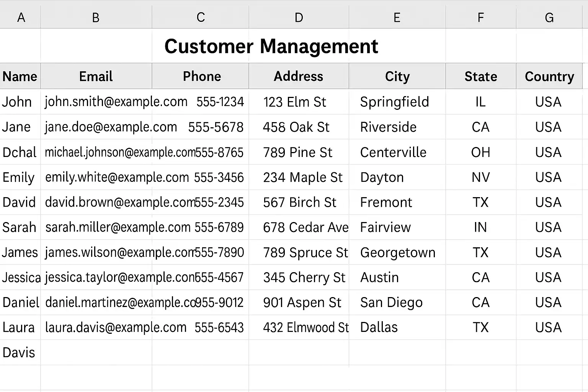Screen dimensions: 588x392
Task: Select the john.smith@example.com cell
Action: [x=116, y=102]
